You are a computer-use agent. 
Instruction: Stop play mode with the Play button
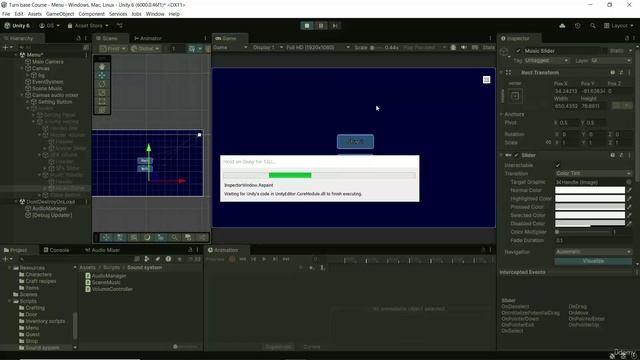(x=307, y=26)
